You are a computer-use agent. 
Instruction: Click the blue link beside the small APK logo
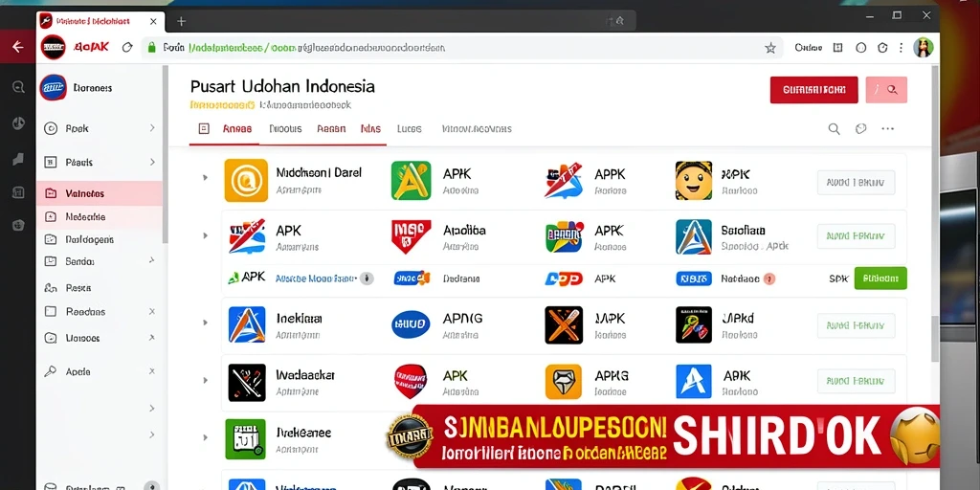316,278
